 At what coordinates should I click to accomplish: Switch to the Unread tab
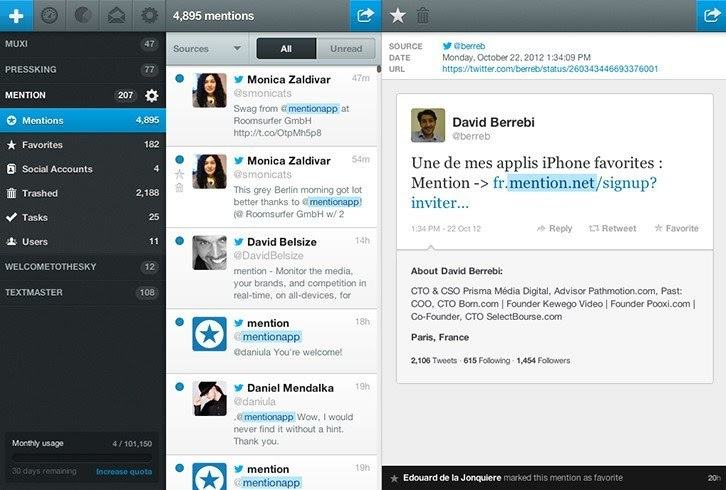346,49
